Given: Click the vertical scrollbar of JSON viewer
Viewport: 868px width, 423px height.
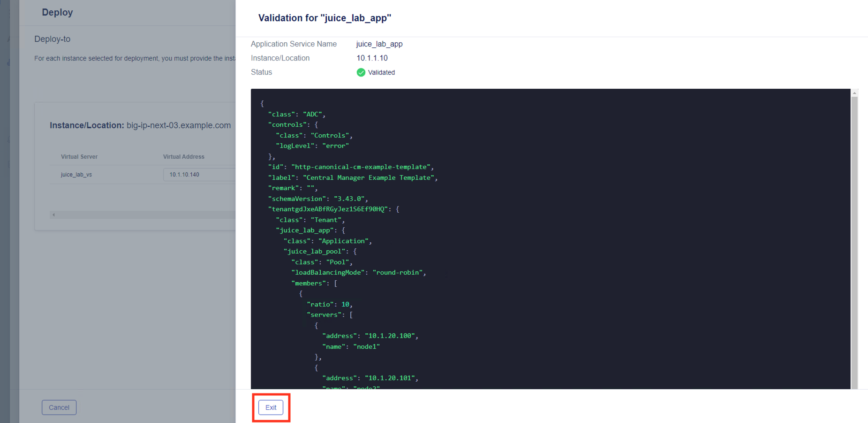Looking at the screenshot, I should point(854,242).
